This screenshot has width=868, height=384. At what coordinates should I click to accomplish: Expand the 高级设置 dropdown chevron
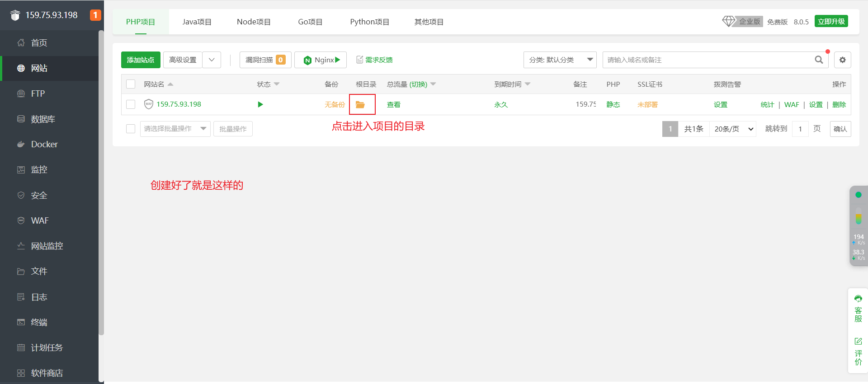coord(212,60)
